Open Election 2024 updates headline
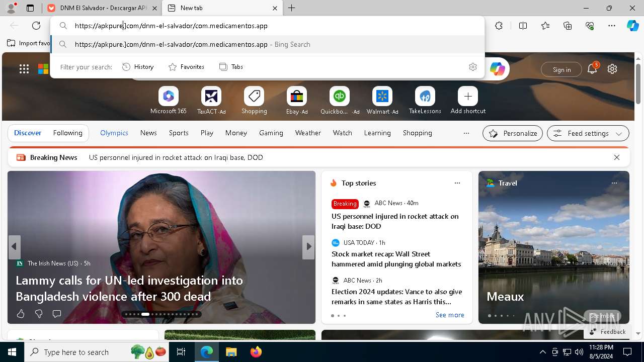 [x=396, y=297]
